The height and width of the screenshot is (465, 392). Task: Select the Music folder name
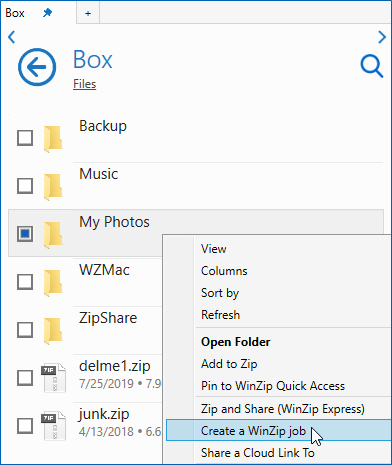pyautogui.click(x=99, y=174)
